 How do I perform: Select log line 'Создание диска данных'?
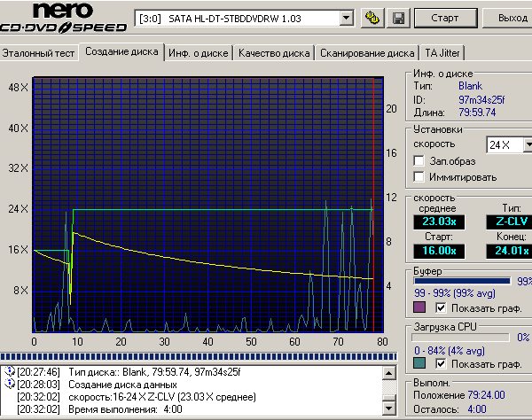(x=122, y=385)
